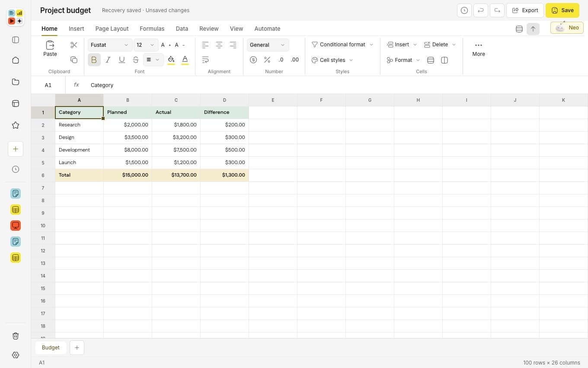Click the Cut scissors icon
Viewport: 588px width, 368px height.
74,45
